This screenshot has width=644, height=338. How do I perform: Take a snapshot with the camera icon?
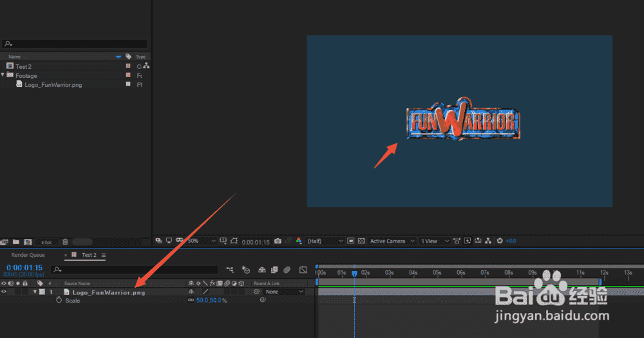[x=278, y=241]
